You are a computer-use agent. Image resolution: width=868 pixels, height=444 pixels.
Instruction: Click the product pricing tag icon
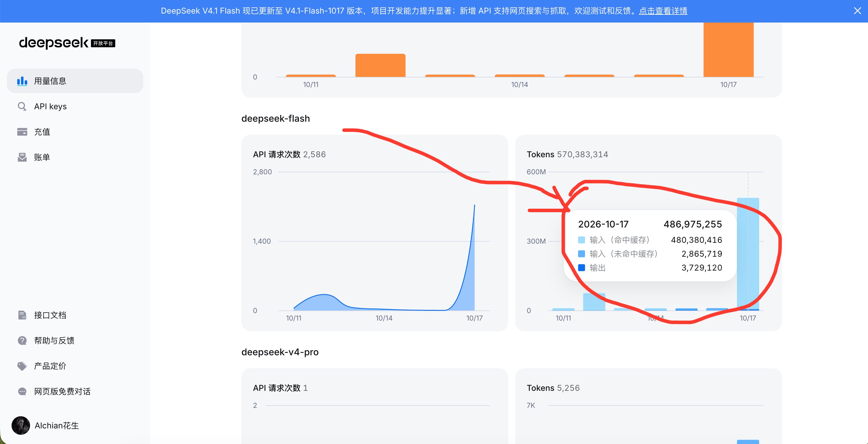tap(22, 366)
